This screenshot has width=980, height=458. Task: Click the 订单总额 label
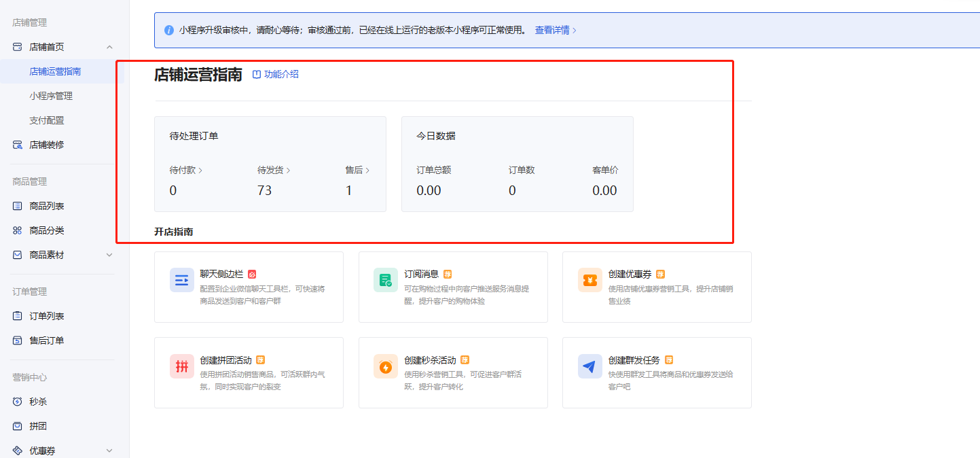tap(434, 171)
